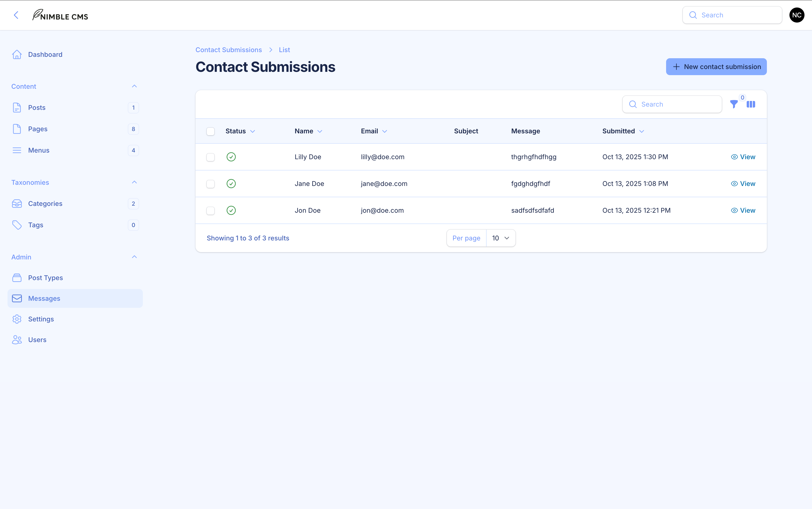Select the Jon Doe row checkbox
812x509 pixels.
pyautogui.click(x=211, y=211)
